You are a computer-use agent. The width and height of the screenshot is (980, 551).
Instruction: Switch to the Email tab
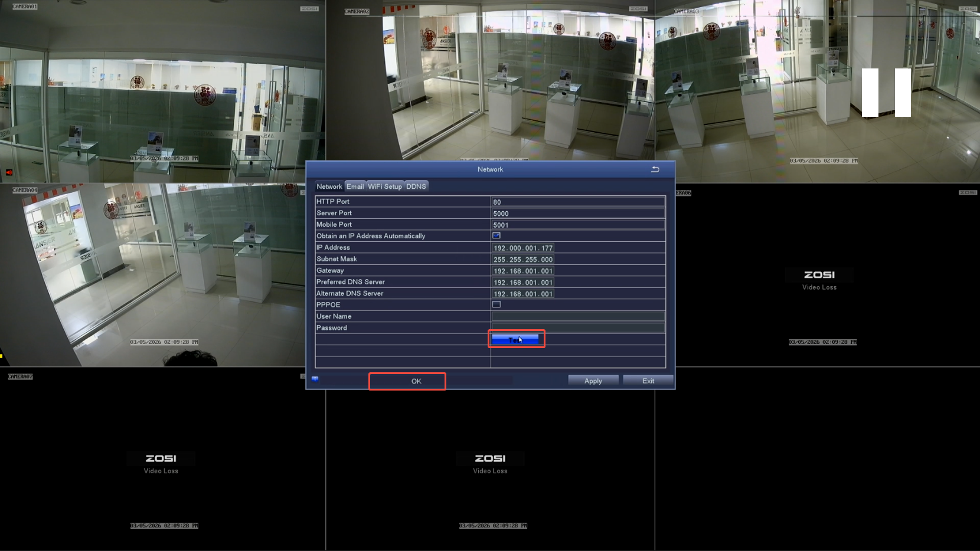click(x=355, y=186)
